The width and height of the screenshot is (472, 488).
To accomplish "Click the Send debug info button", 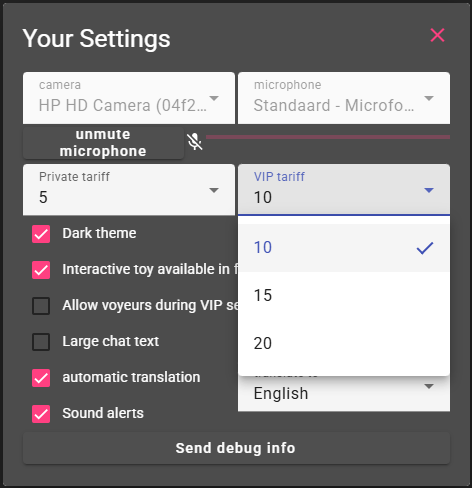I will [236, 448].
